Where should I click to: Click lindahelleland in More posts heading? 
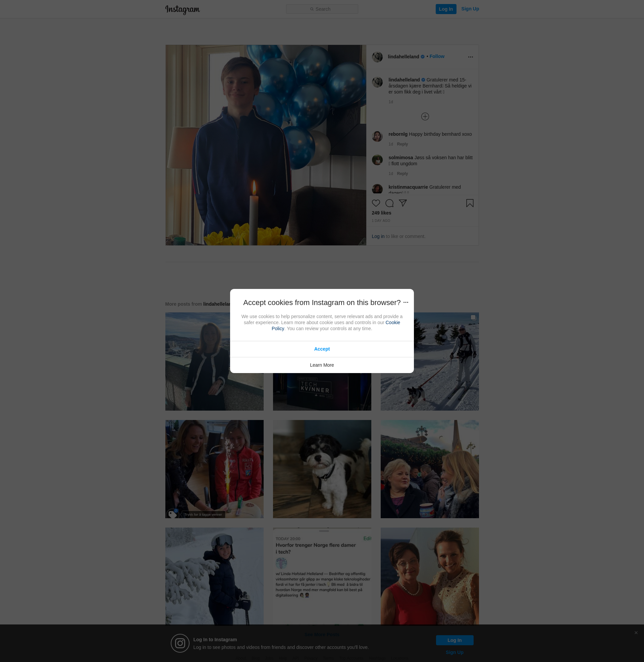[216, 304]
